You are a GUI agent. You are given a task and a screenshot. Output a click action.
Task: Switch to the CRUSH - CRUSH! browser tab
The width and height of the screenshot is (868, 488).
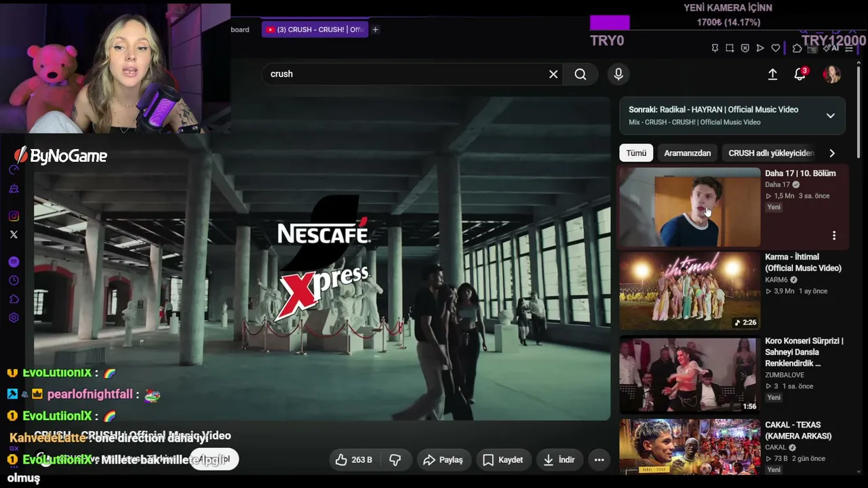[315, 30]
